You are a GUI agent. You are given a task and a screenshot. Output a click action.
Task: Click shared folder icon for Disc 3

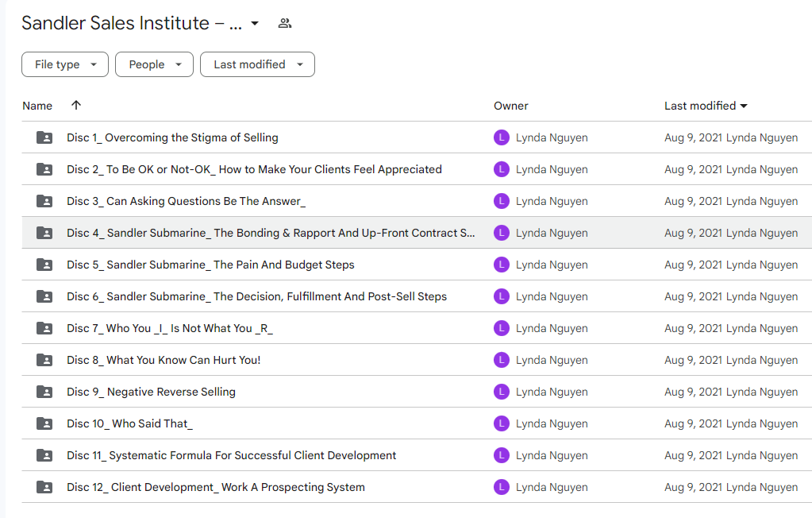pos(44,201)
